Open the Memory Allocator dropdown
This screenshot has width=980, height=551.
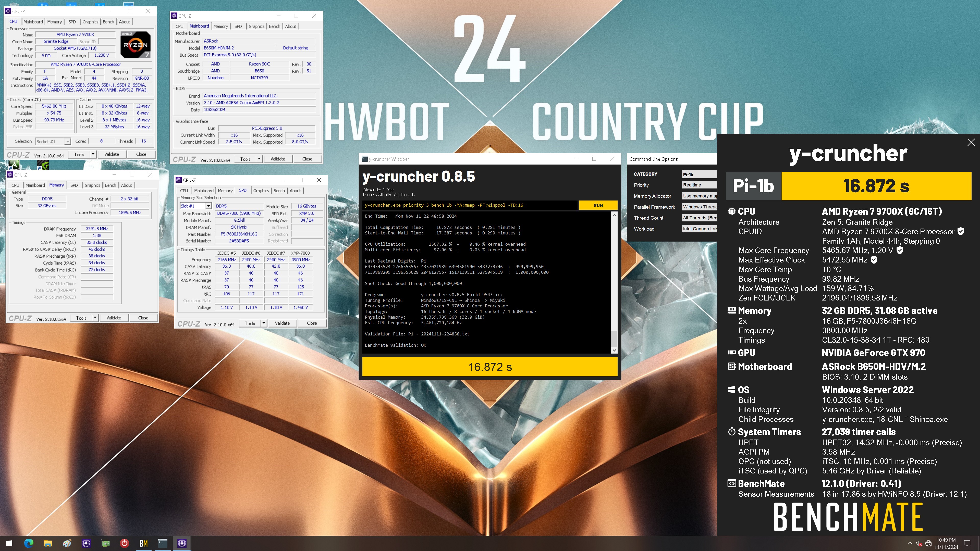point(699,196)
